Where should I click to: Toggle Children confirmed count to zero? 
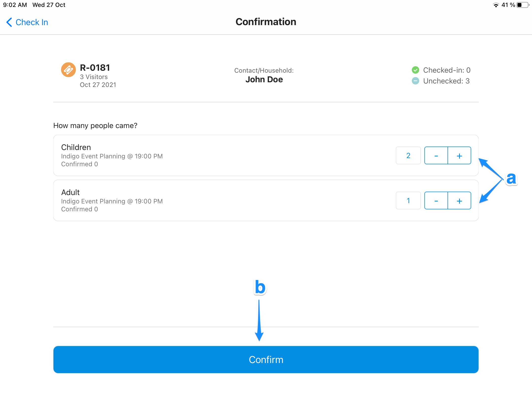click(x=436, y=155)
